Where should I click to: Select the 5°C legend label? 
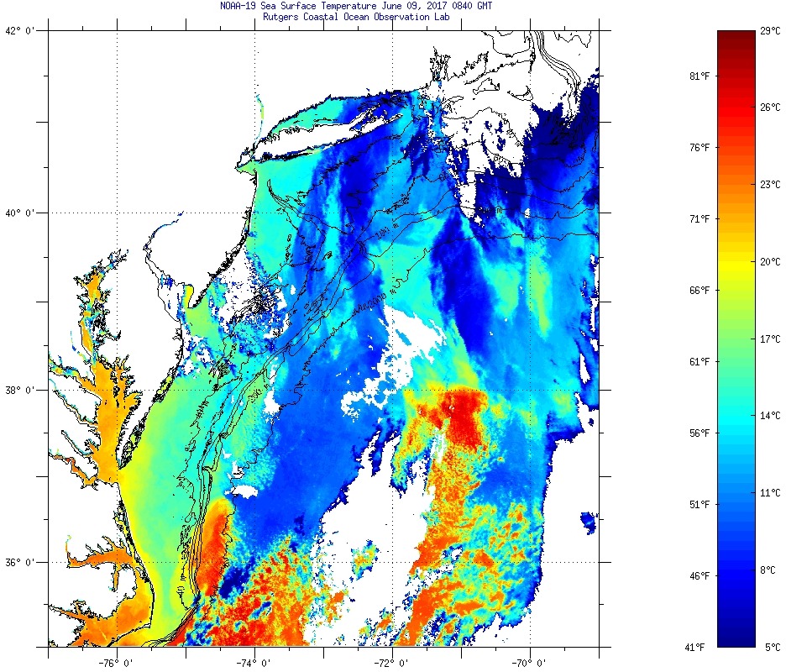point(773,647)
